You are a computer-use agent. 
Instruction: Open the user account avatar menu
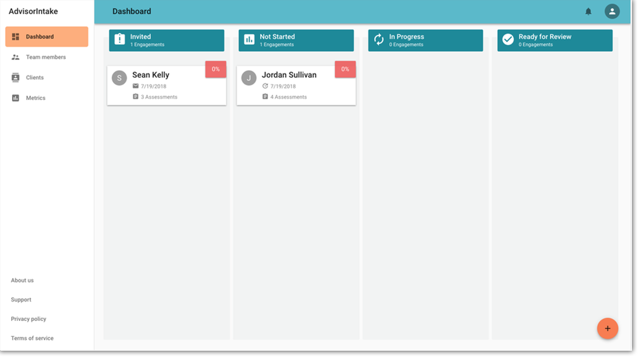pos(612,11)
